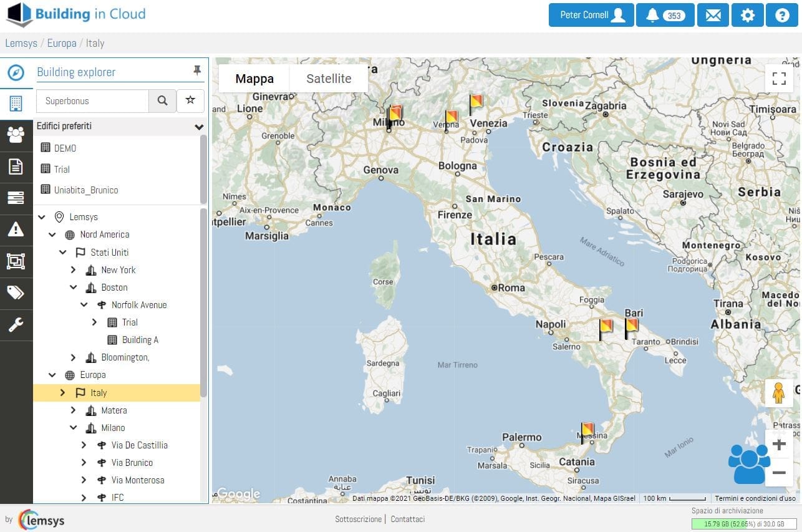Collapse the Europa tree node

click(52, 375)
